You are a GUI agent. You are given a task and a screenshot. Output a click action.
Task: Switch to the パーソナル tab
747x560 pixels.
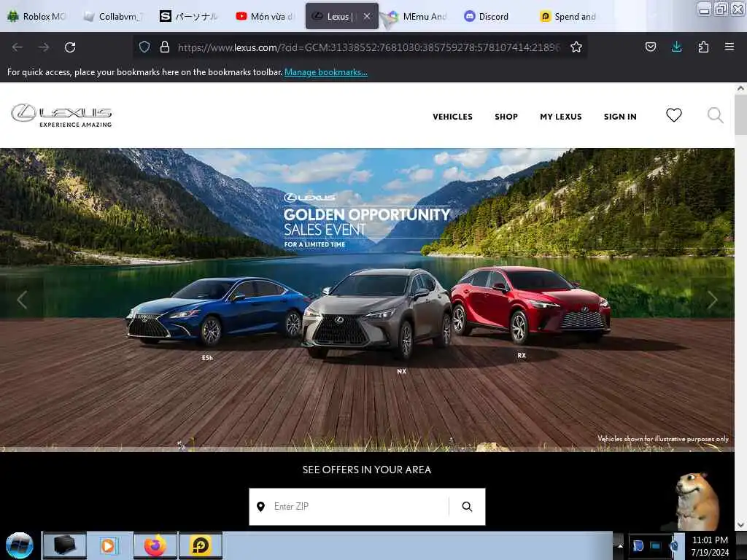(x=190, y=16)
